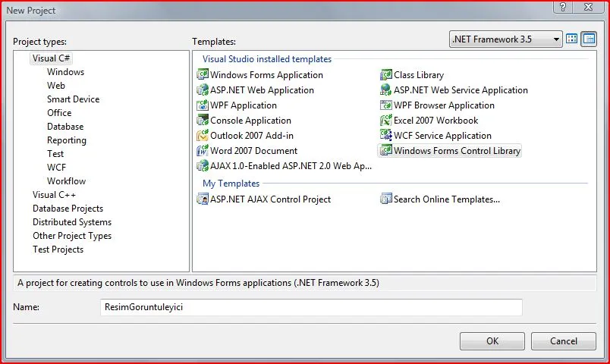
Task: Click the Name input field
Action: click(311, 307)
